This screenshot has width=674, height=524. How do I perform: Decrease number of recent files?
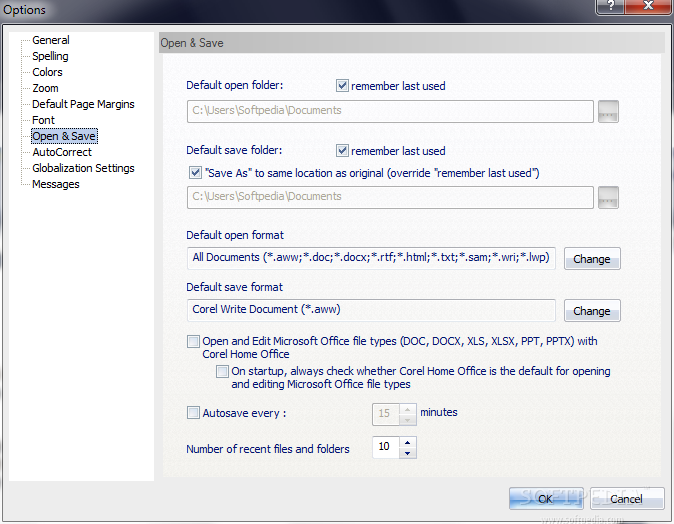click(x=407, y=453)
